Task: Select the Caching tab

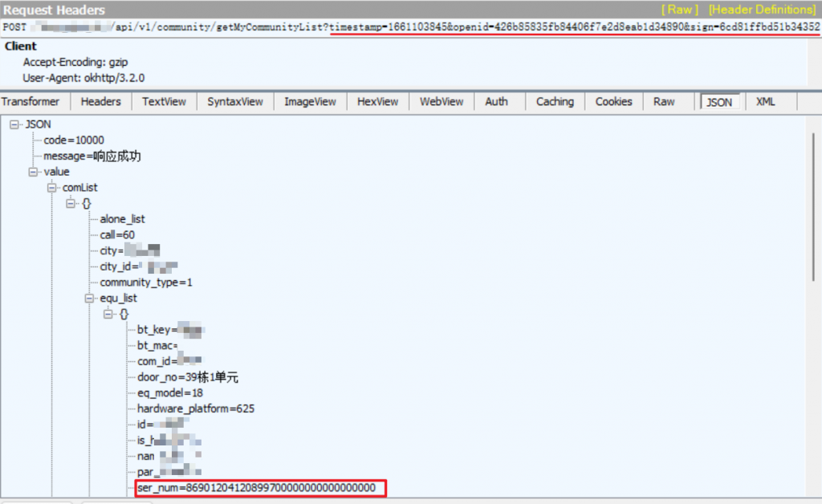Action: coord(555,102)
